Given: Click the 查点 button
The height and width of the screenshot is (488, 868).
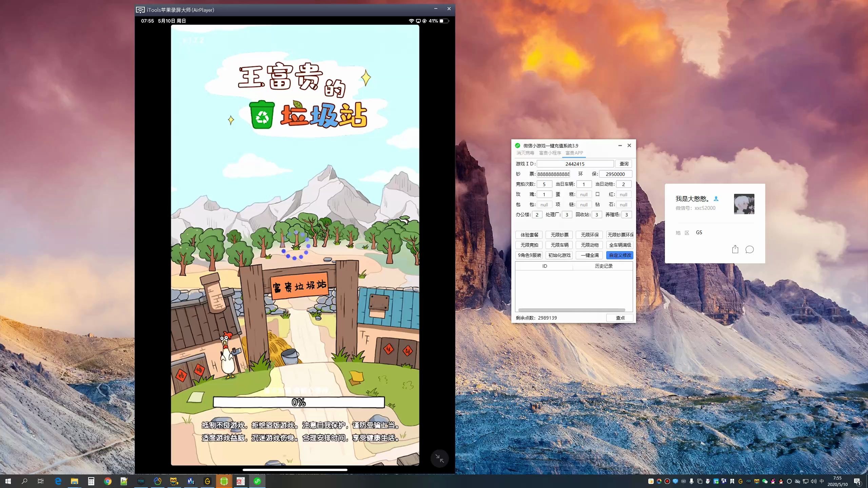Looking at the screenshot, I should 620,318.
